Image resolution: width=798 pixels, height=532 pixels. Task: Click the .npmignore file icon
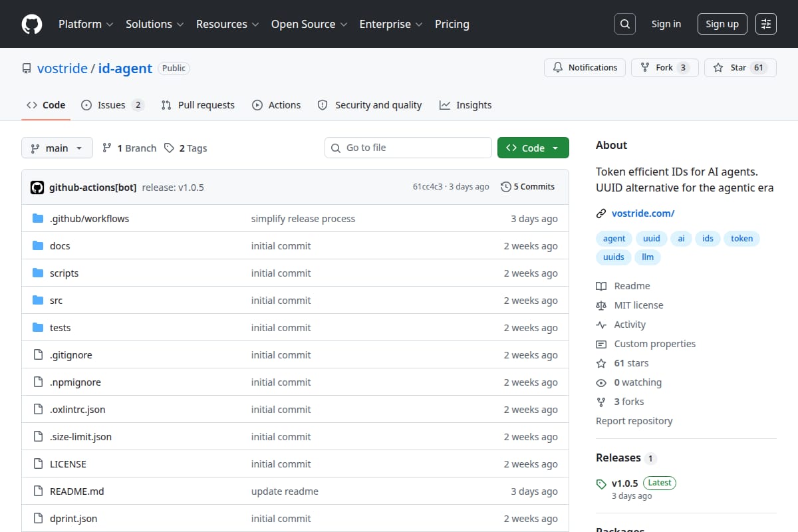38,382
